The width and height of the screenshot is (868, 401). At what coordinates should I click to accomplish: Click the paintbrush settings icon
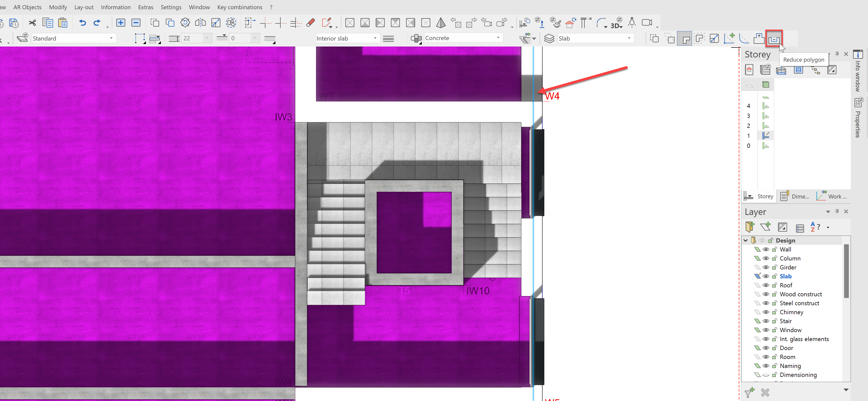pyautogui.click(x=555, y=23)
